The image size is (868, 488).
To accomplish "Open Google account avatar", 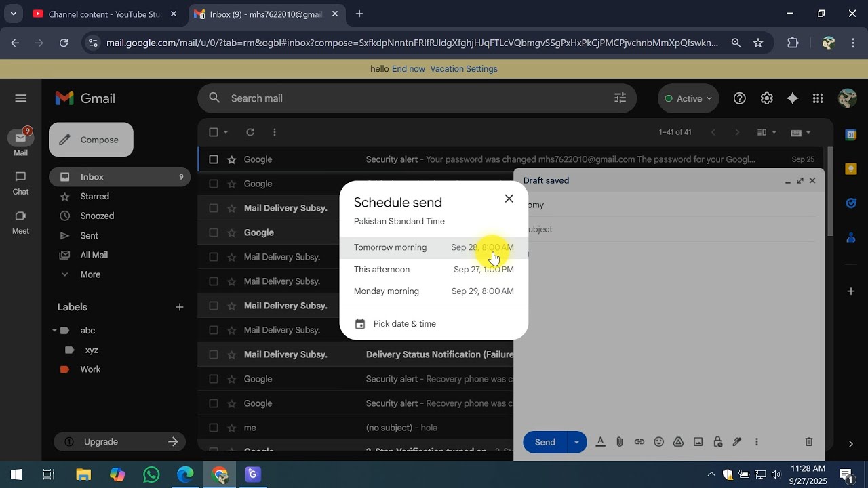I will pos(847,98).
